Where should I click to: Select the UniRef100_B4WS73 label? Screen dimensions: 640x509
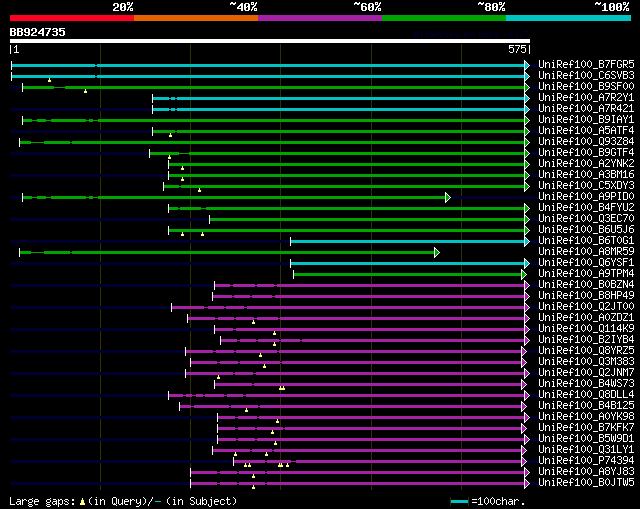586,384
